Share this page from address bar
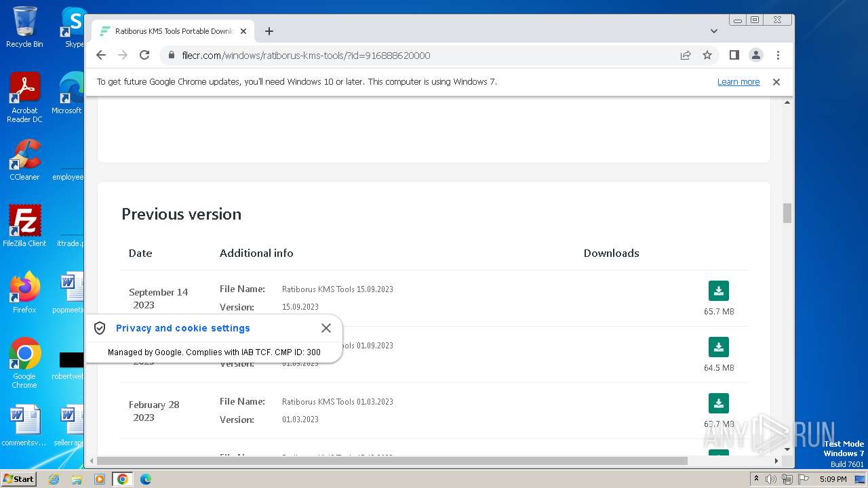 pyautogui.click(x=686, y=55)
